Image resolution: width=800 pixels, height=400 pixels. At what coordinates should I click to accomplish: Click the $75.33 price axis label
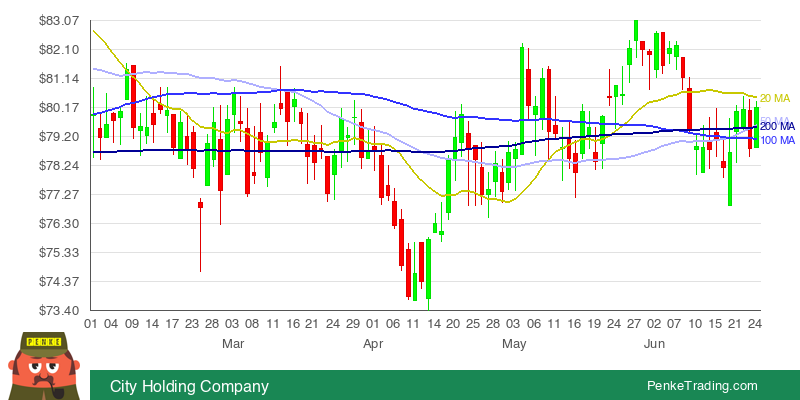pos(59,253)
